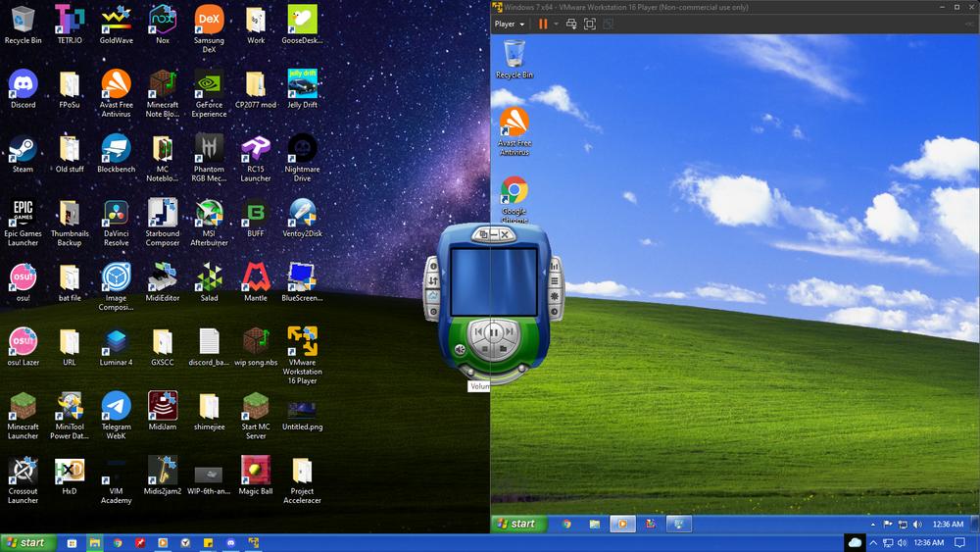Open media player info button

tap(434, 267)
